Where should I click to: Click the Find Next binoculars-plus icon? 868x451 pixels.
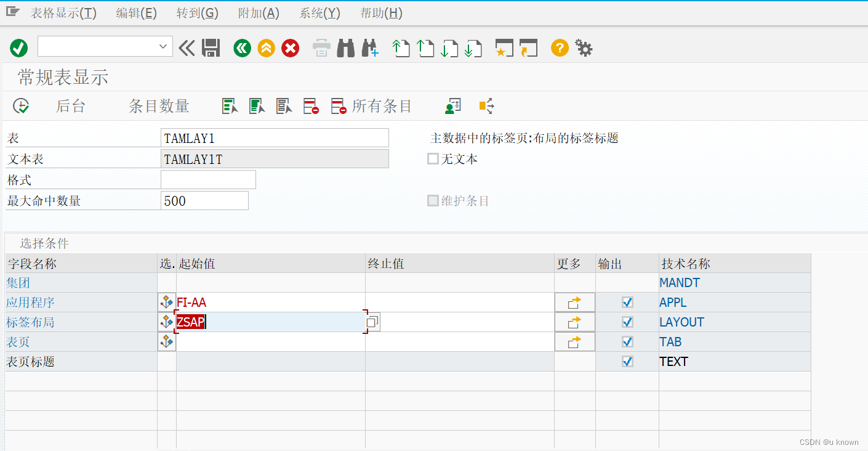coord(370,47)
